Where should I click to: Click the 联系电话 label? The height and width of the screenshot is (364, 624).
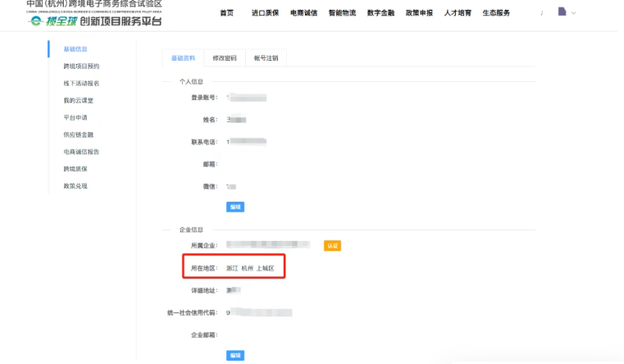coord(204,142)
